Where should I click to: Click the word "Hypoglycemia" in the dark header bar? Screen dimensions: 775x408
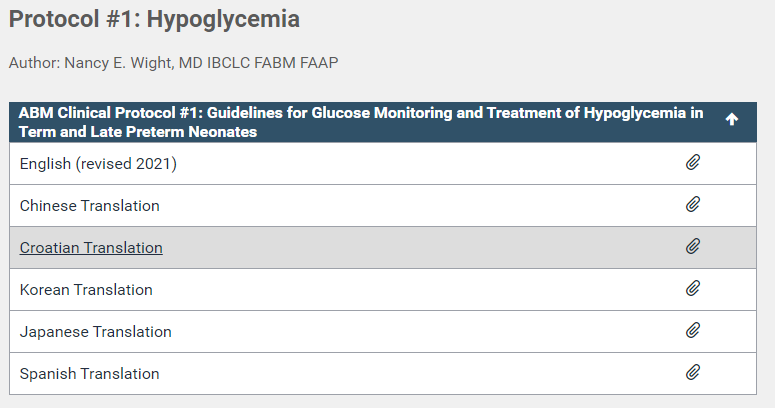click(x=635, y=113)
